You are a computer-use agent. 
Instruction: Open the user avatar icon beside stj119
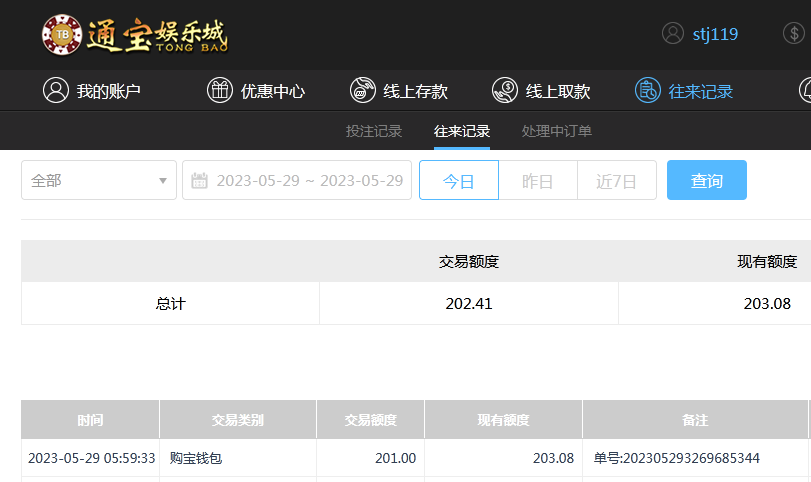pos(673,33)
